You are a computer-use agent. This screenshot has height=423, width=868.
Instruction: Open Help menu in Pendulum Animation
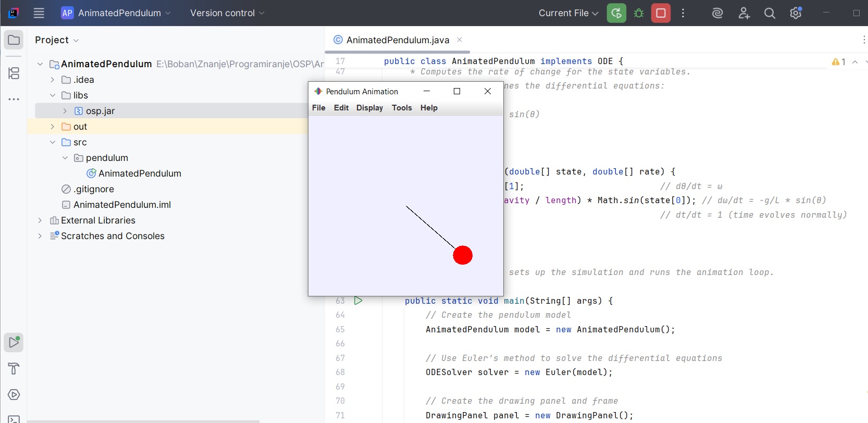point(429,108)
